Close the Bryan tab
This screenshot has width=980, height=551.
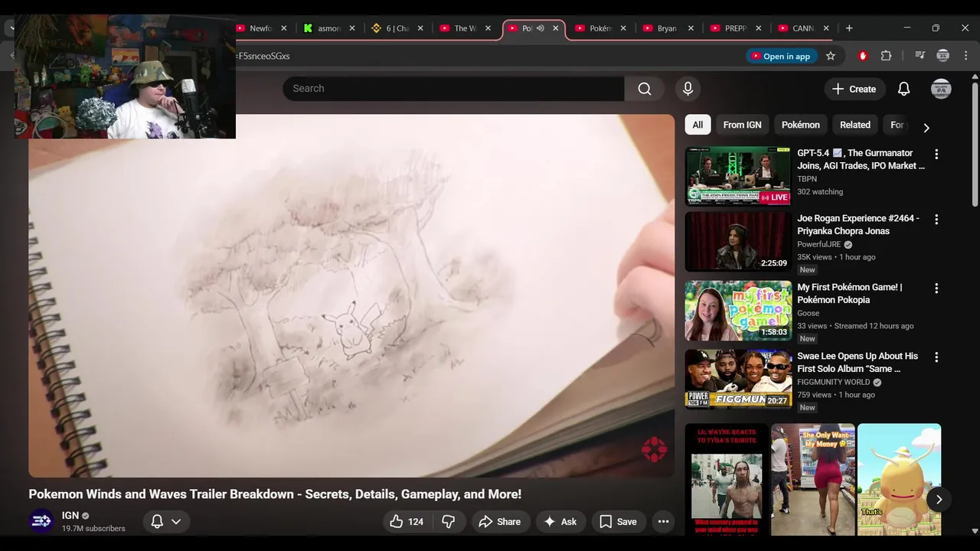[691, 28]
